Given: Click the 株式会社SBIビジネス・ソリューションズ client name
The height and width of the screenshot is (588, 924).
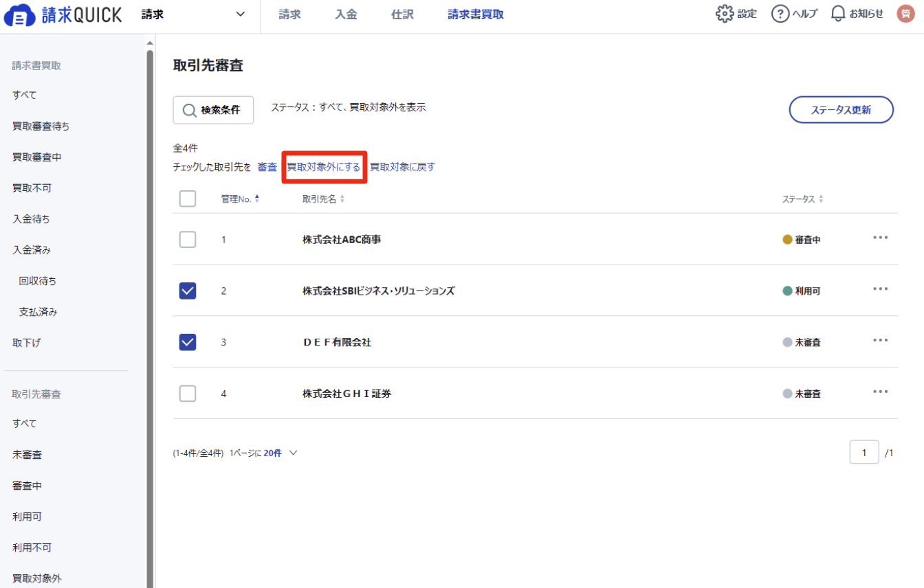Looking at the screenshot, I should tap(379, 291).
